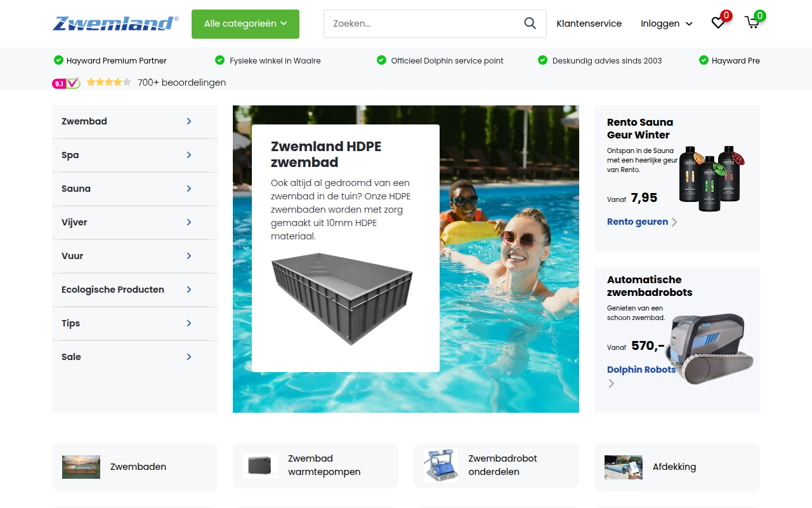Screen dimensions: 812x508
Task: Click the Zwembaden category label
Action: click(x=138, y=467)
